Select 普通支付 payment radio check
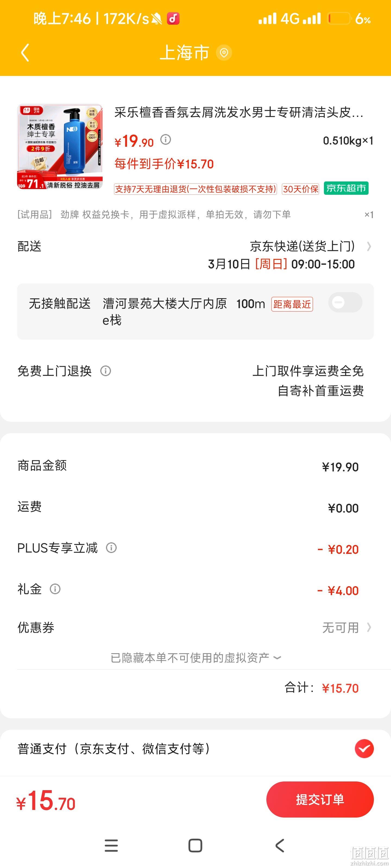This screenshot has width=391, height=868. (364, 749)
